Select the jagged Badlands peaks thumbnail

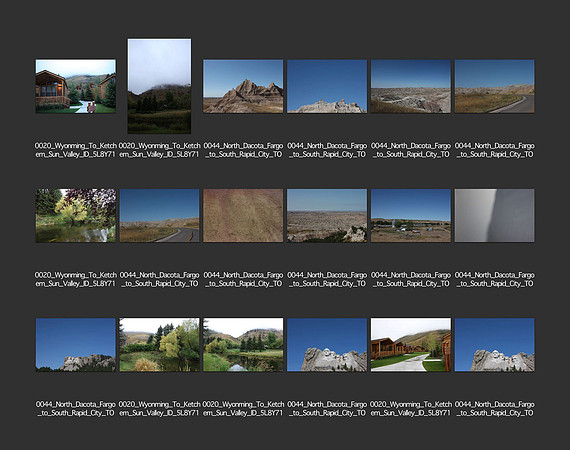(243, 87)
